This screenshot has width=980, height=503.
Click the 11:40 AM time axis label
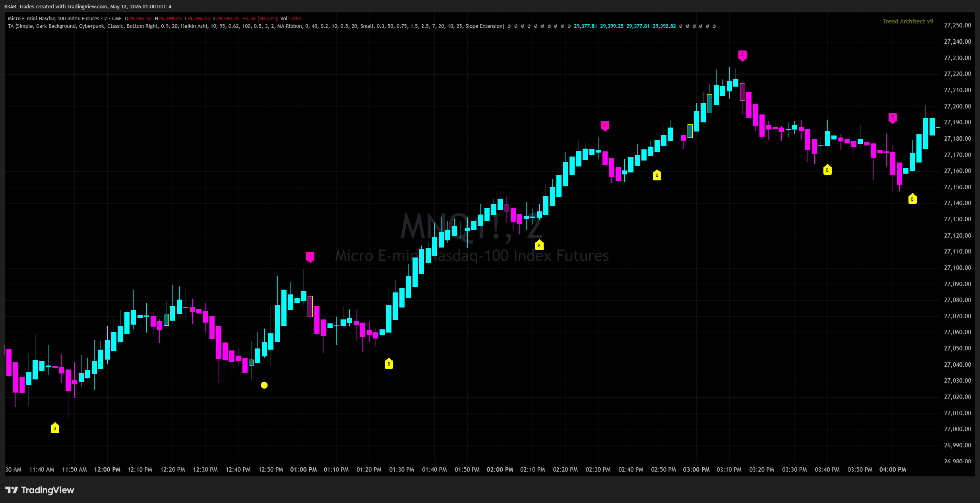(42, 469)
